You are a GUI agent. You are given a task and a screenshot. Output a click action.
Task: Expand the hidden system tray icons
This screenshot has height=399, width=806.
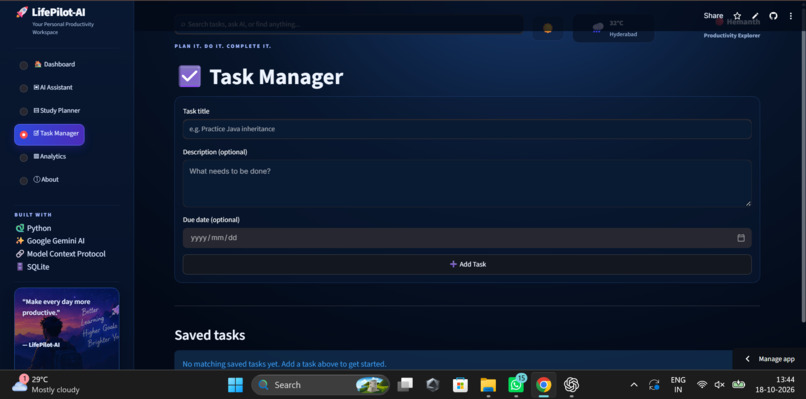click(634, 385)
